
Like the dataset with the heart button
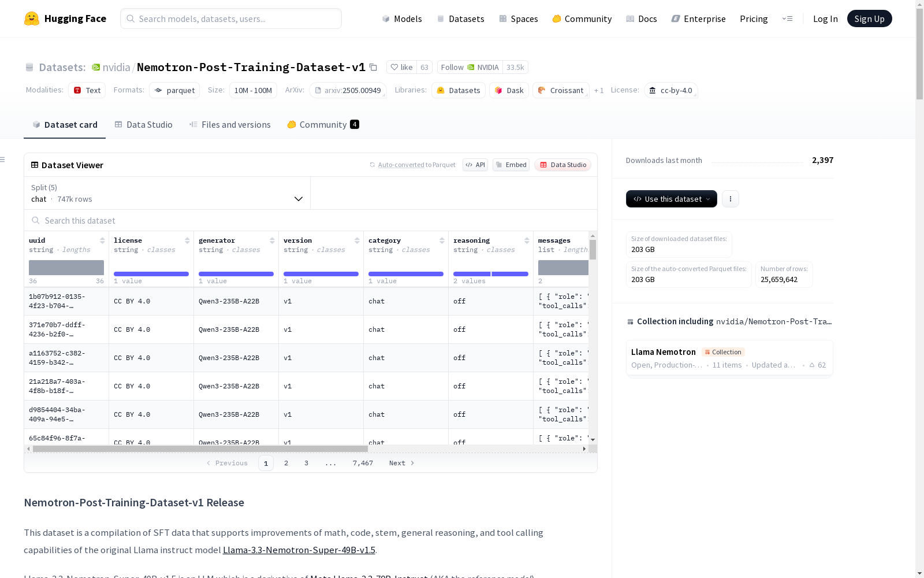[401, 67]
